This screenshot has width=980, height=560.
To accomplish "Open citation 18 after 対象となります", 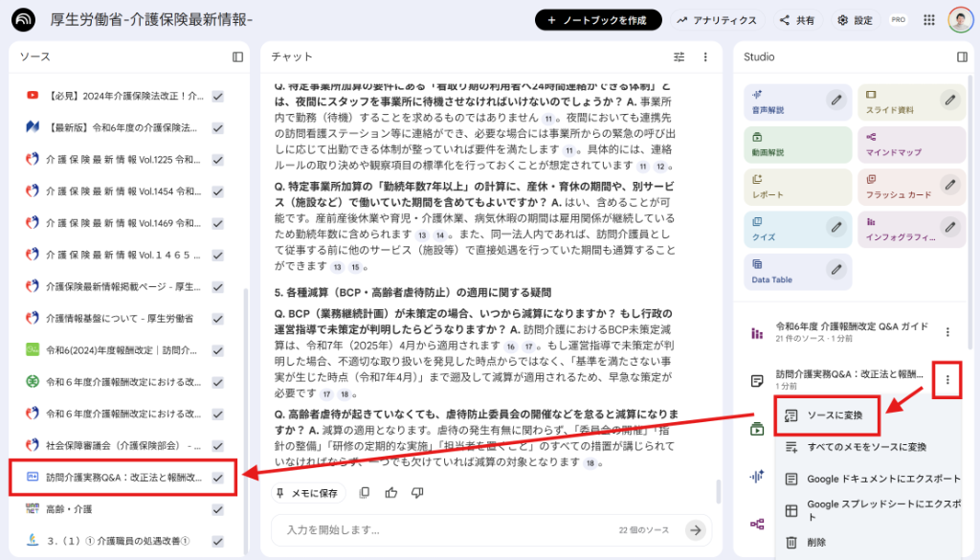I will pyautogui.click(x=590, y=463).
